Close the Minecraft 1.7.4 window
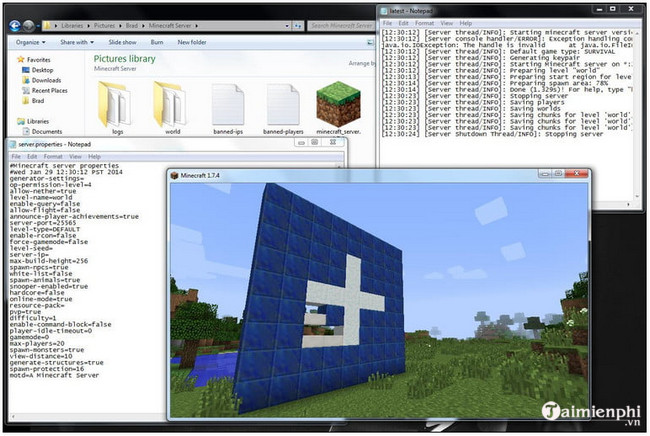 (576, 174)
